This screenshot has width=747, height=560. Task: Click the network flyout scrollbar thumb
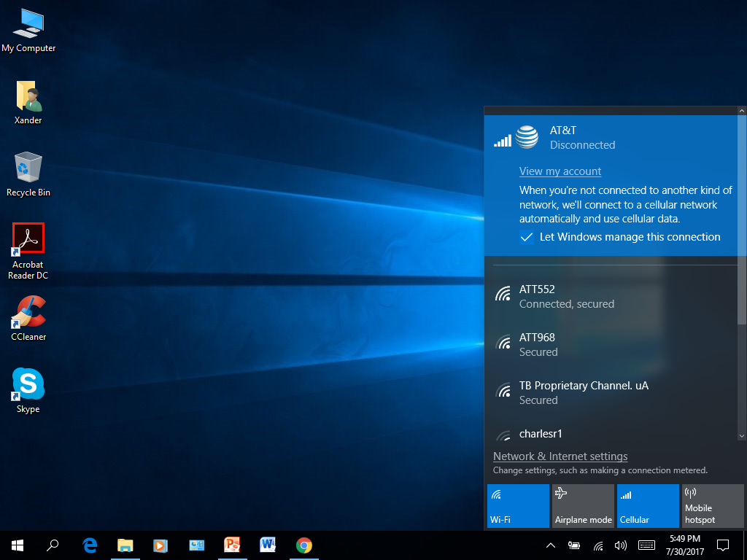click(x=742, y=219)
